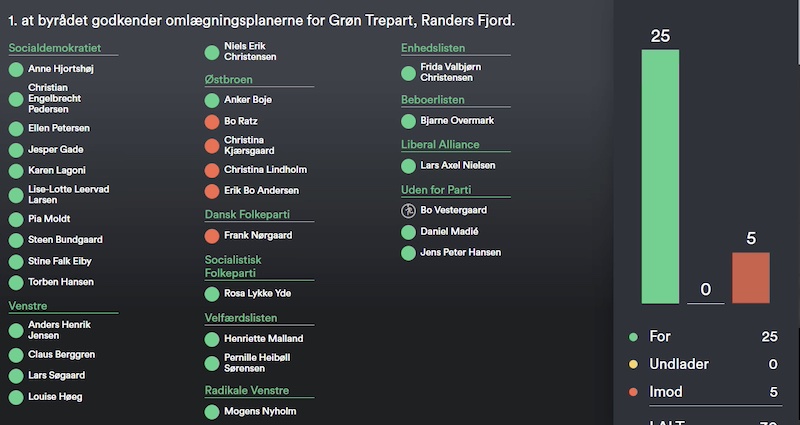800x425 pixels.
Task: Click green dot next to Mogens Nyholm
Action: [x=212, y=412]
